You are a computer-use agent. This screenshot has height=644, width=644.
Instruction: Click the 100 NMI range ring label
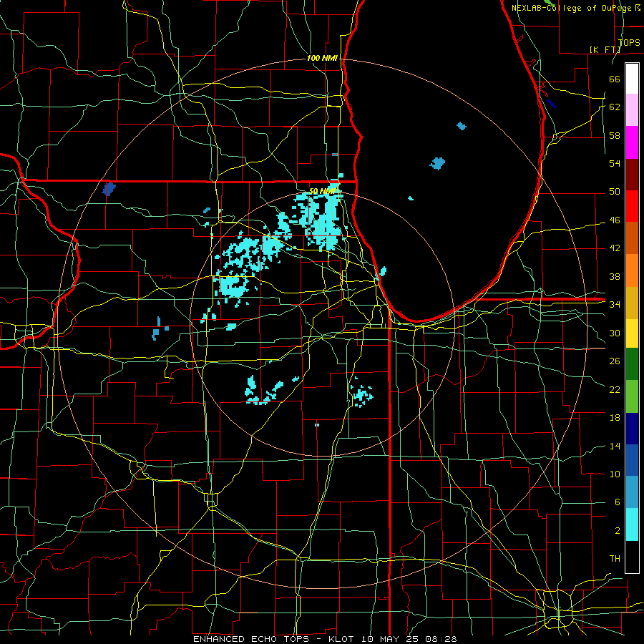pyautogui.click(x=322, y=58)
